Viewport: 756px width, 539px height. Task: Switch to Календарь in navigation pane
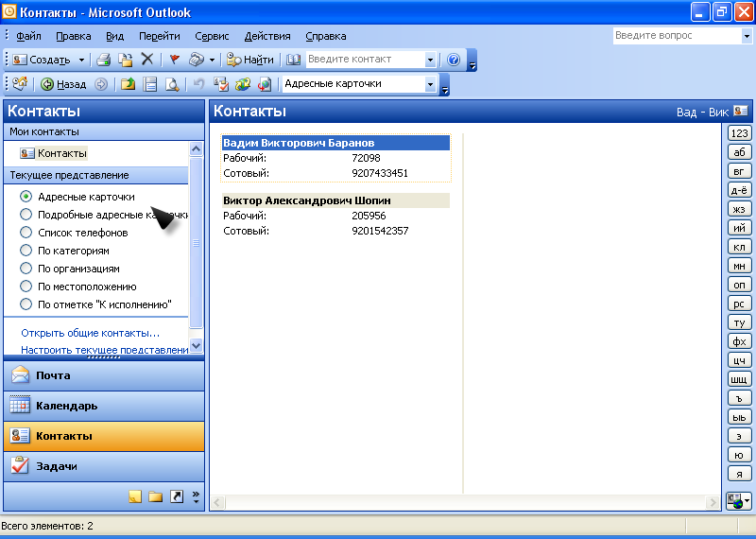tap(104, 406)
